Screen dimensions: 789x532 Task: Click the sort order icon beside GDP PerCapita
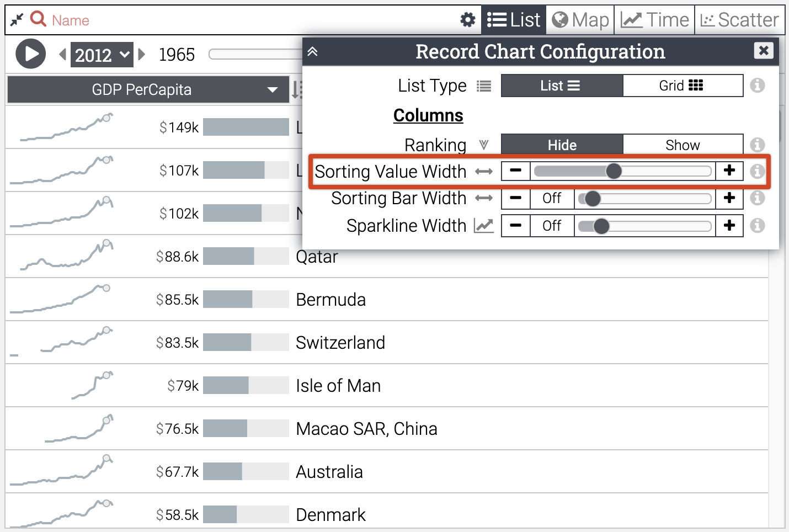pyautogui.click(x=297, y=89)
